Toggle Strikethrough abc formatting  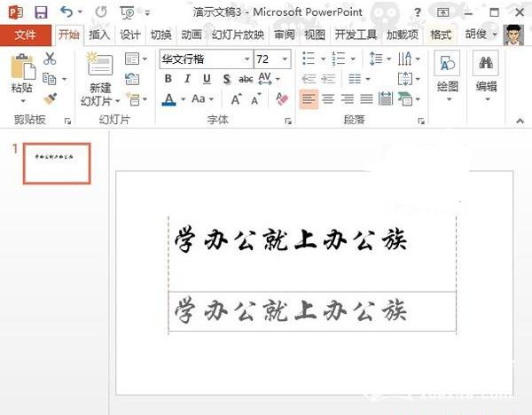tap(246, 79)
